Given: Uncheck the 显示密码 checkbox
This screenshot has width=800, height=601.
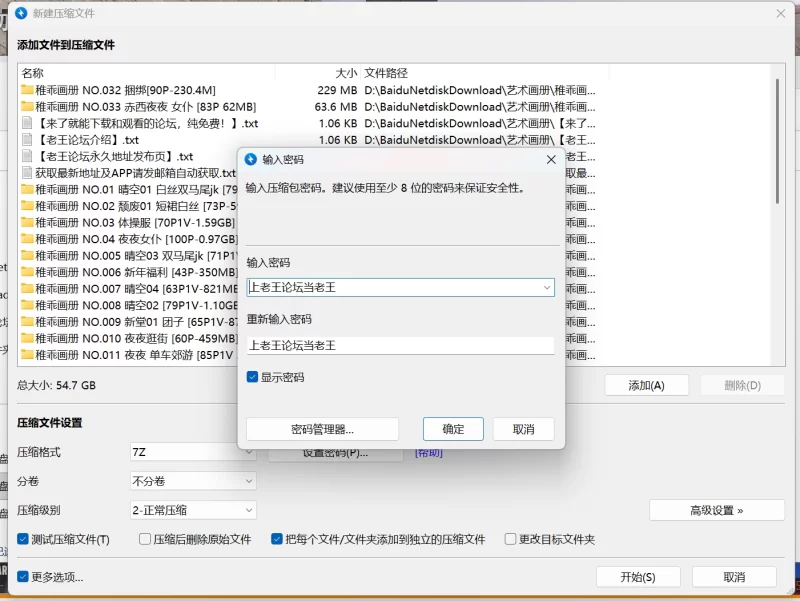Looking at the screenshot, I should [253, 378].
